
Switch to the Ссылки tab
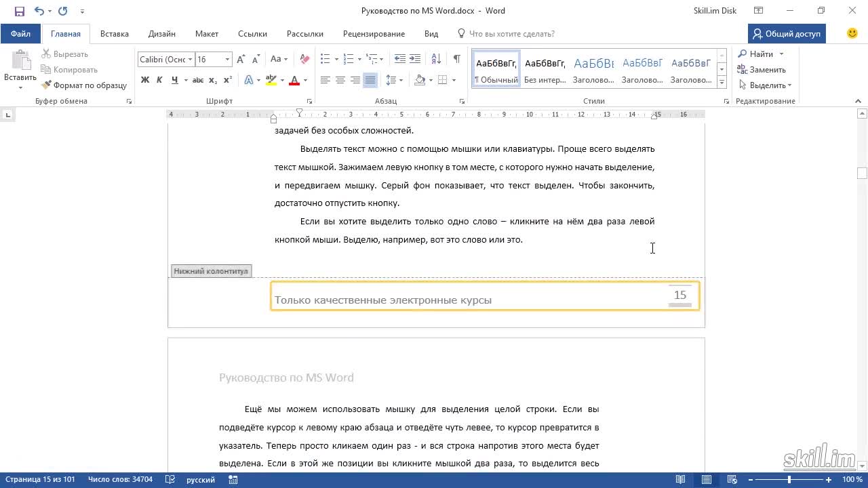click(x=252, y=33)
